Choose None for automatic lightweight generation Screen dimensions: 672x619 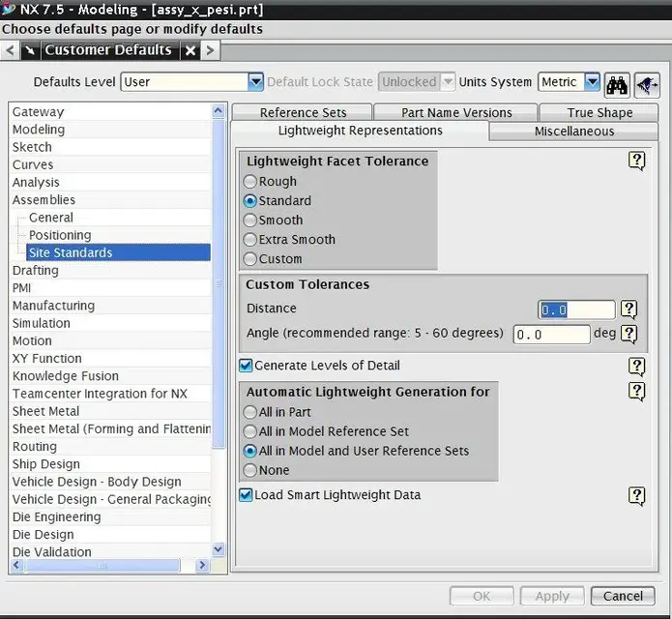click(249, 470)
